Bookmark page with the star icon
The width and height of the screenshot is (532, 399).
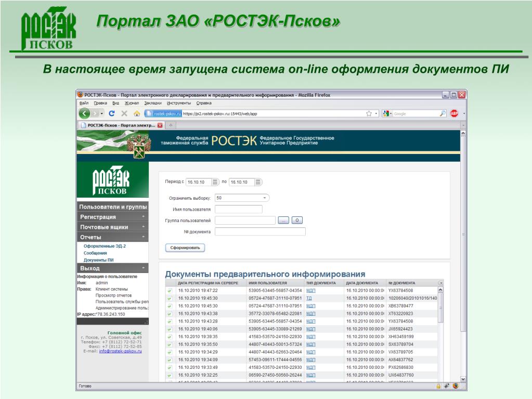(x=369, y=113)
